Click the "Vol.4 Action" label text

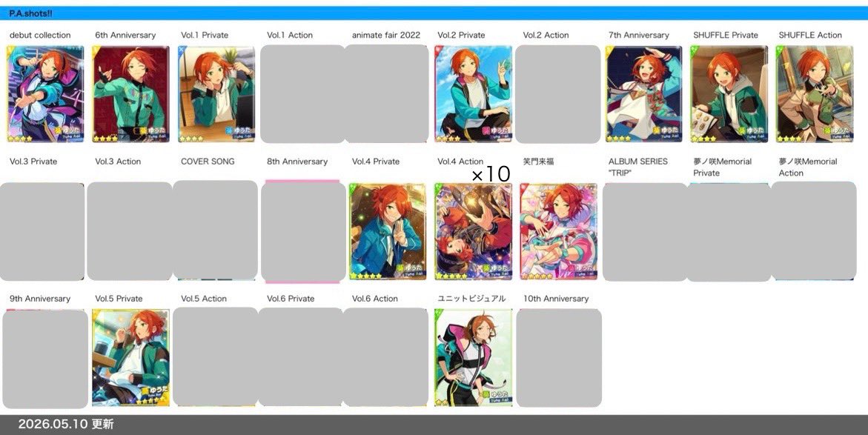coord(460,162)
